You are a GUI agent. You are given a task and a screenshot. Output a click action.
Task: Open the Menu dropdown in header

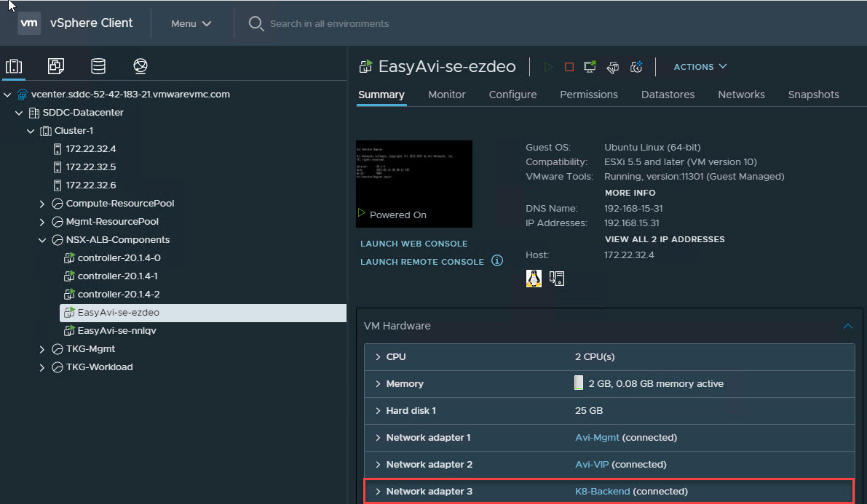191,23
